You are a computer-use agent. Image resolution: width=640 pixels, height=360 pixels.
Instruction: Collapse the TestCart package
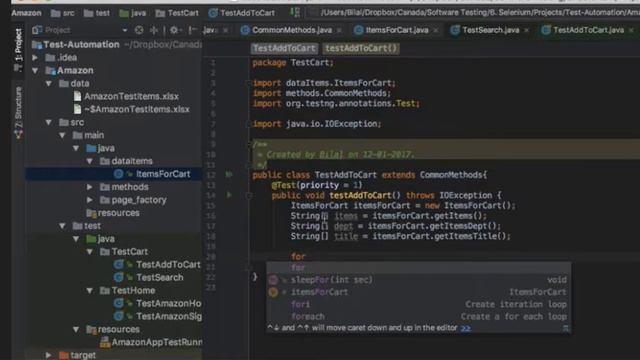coord(90,252)
